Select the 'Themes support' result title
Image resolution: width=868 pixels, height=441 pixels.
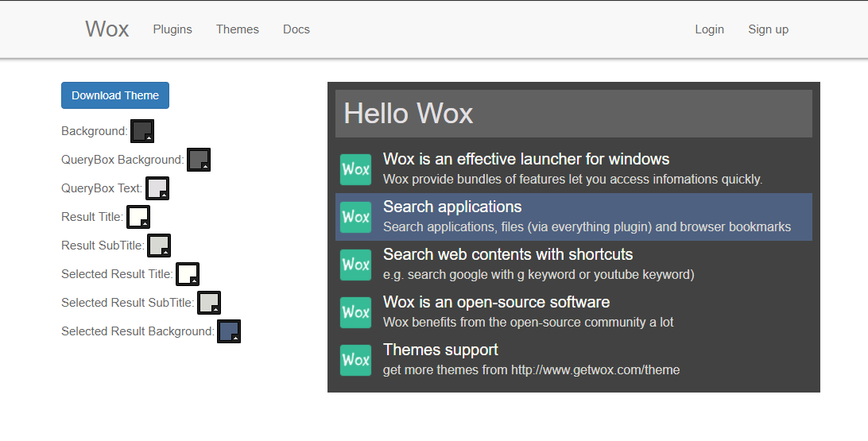coord(440,350)
